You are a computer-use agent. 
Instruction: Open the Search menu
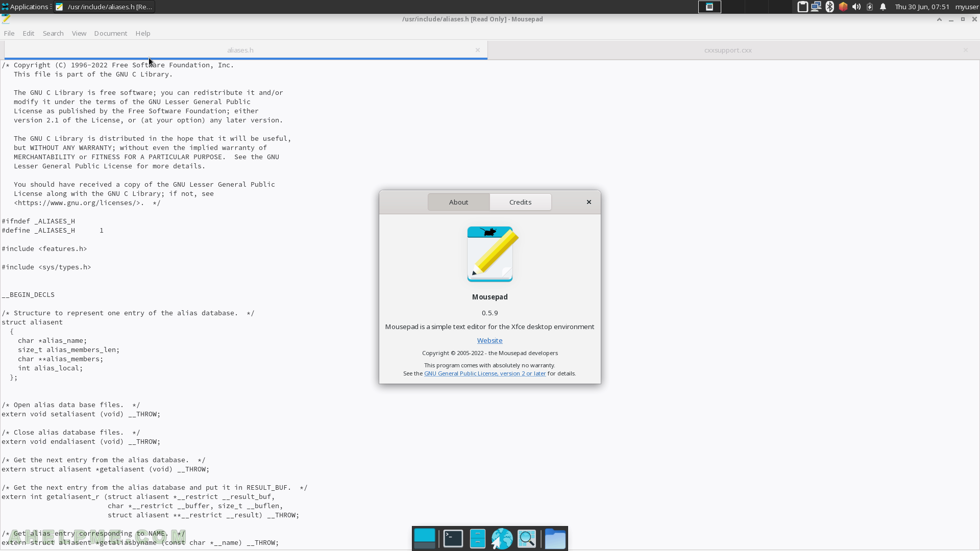pyautogui.click(x=53, y=33)
